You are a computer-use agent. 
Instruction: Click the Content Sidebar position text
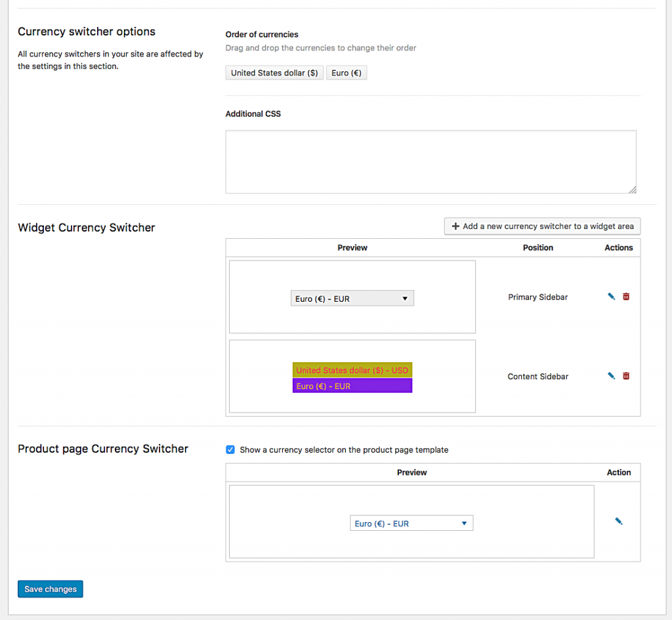538,376
